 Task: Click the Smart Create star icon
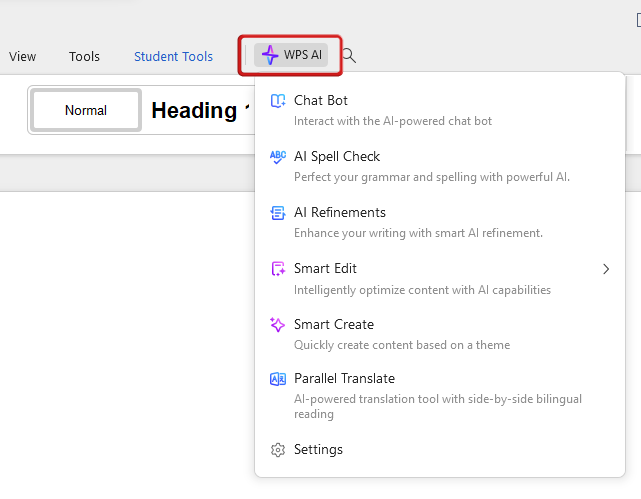[278, 324]
